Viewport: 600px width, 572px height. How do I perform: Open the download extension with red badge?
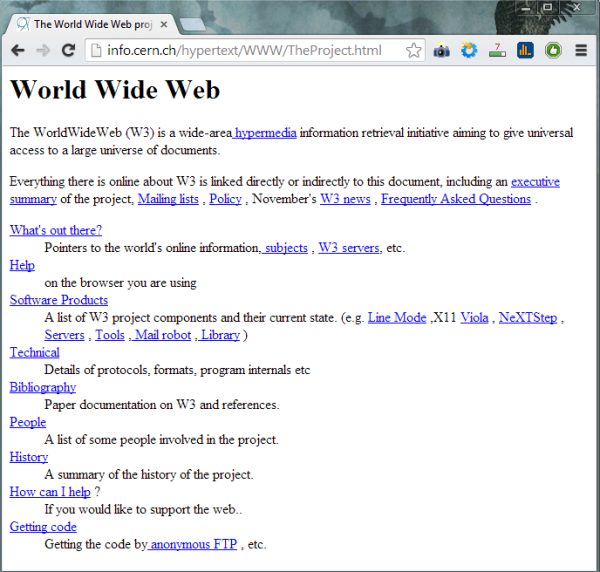click(497, 50)
